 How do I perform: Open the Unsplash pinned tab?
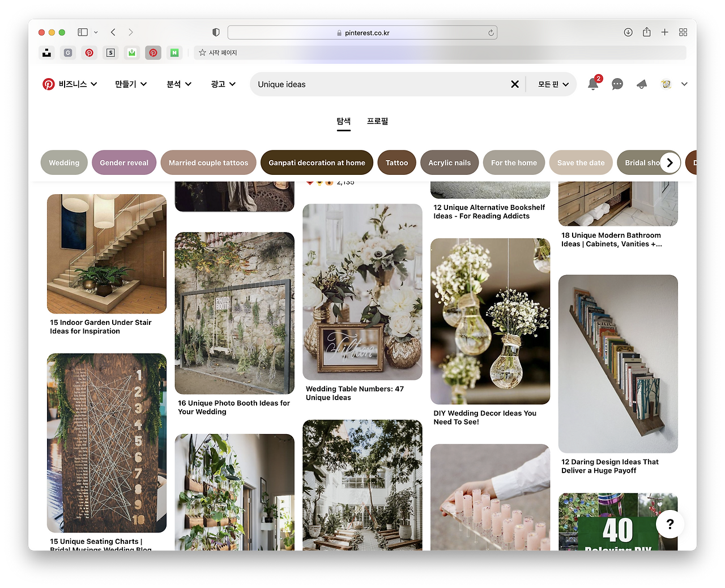tap(46, 53)
